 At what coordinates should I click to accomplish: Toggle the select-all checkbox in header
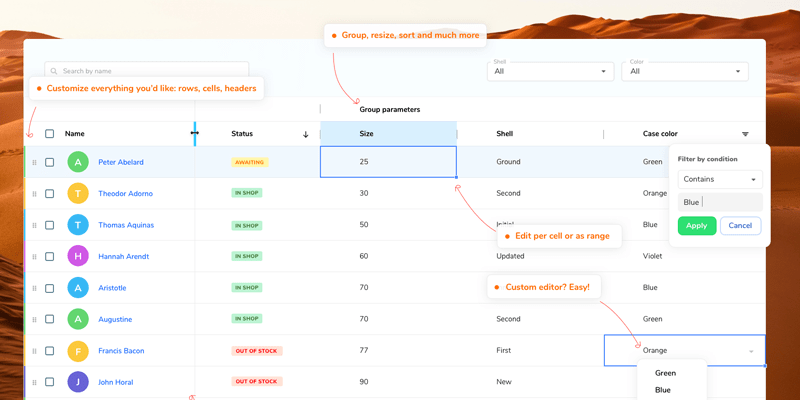point(50,134)
